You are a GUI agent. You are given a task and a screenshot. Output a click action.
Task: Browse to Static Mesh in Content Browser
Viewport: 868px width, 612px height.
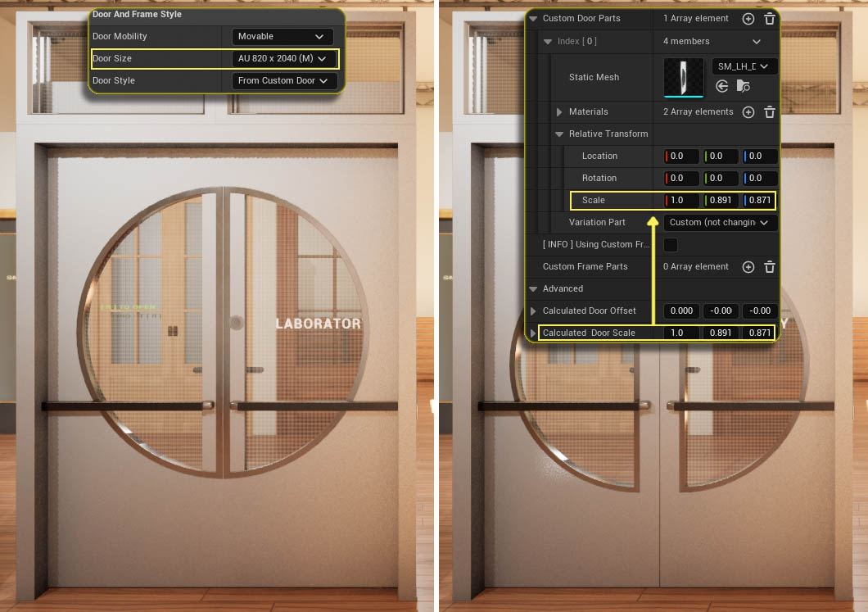coord(743,86)
